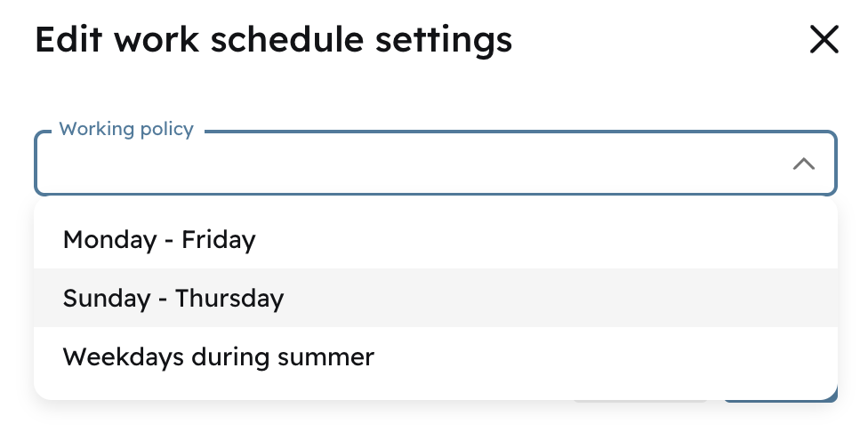Choose Sunday - Thursday from the list
Viewport: 868px width, 432px height.
pyautogui.click(x=173, y=298)
